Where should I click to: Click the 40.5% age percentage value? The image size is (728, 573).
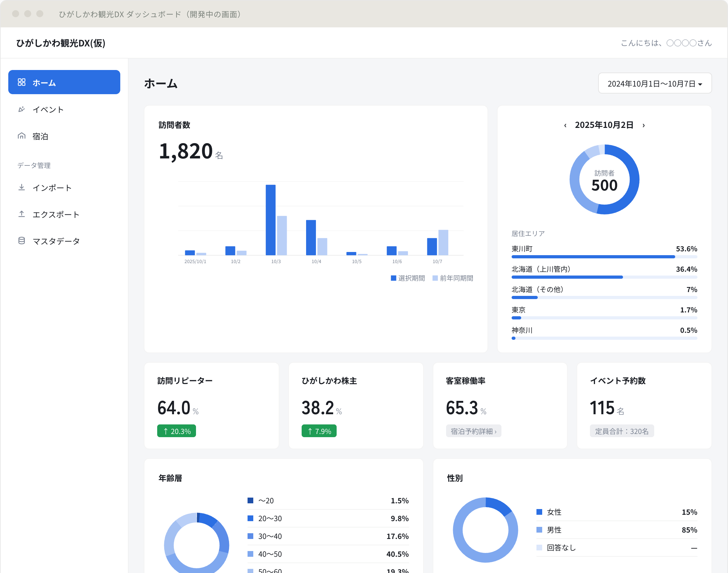397,554
